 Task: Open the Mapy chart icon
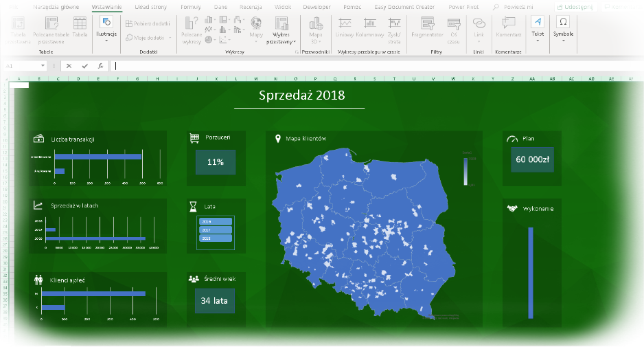pos(256,27)
